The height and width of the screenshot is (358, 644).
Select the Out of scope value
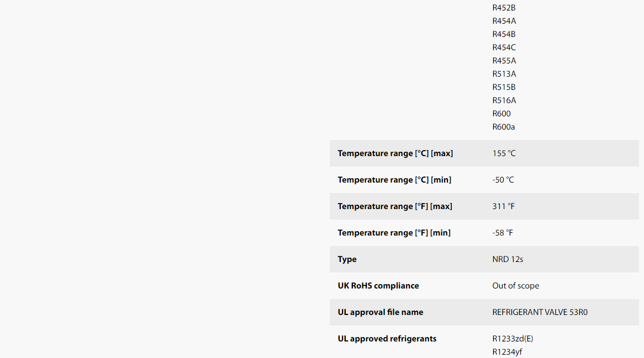click(x=515, y=286)
